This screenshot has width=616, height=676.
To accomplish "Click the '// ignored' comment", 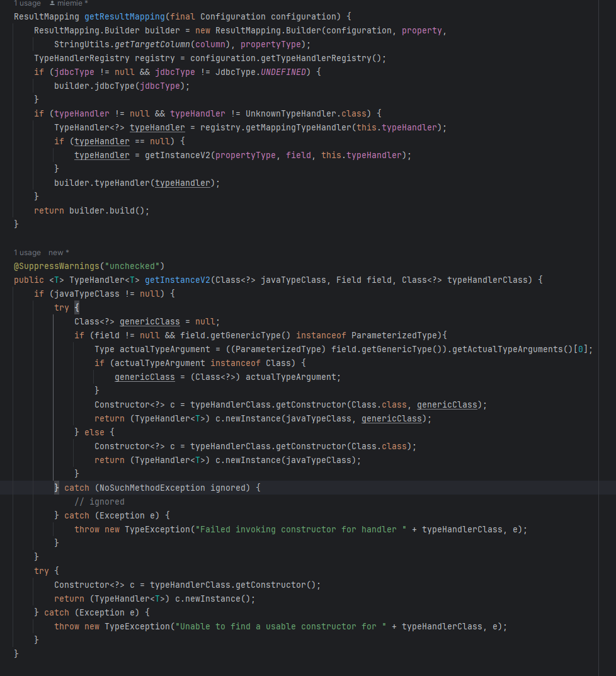I will [x=99, y=501].
